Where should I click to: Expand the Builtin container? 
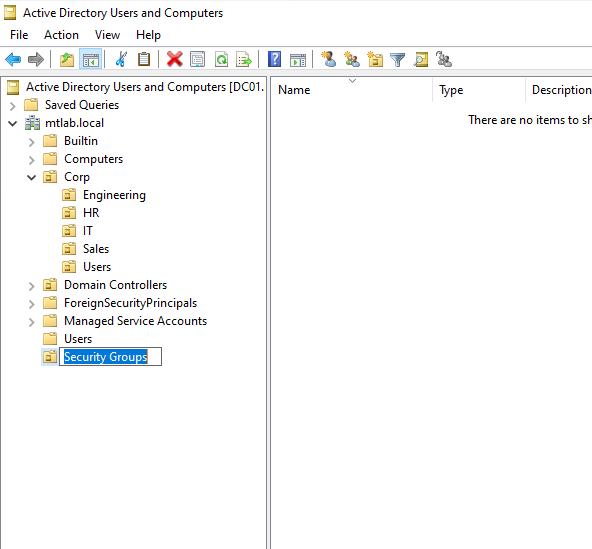32,142
